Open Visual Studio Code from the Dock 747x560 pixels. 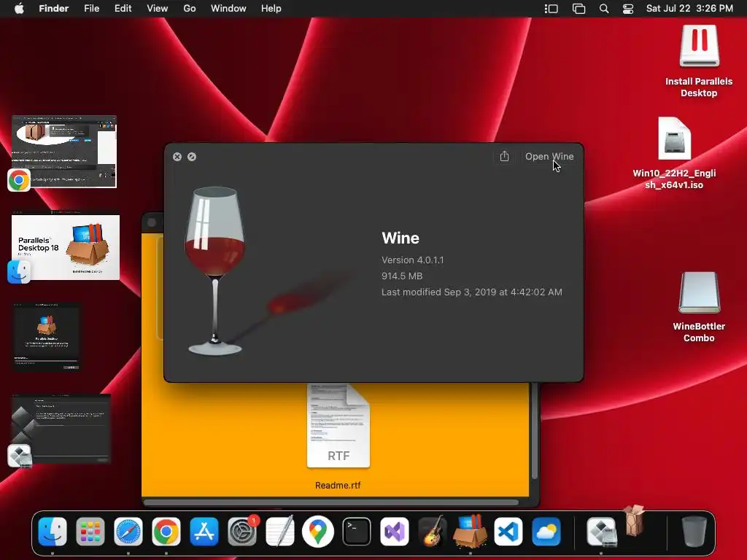508,532
